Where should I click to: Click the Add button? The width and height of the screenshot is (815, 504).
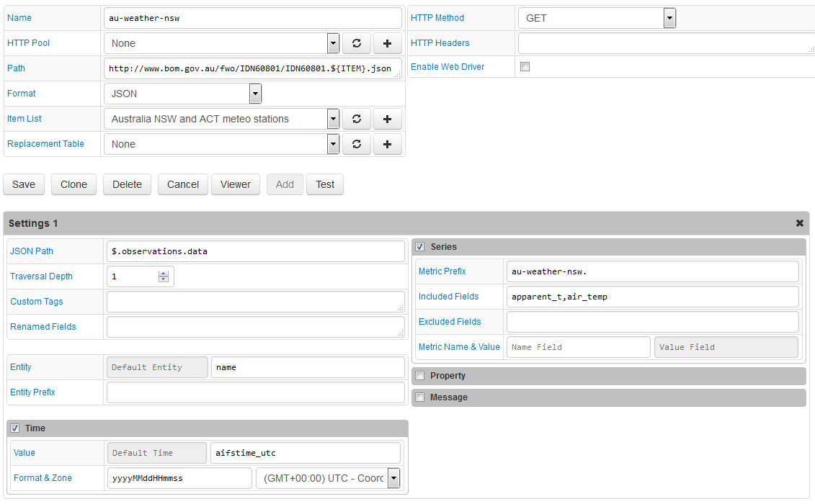[x=285, y=184]
